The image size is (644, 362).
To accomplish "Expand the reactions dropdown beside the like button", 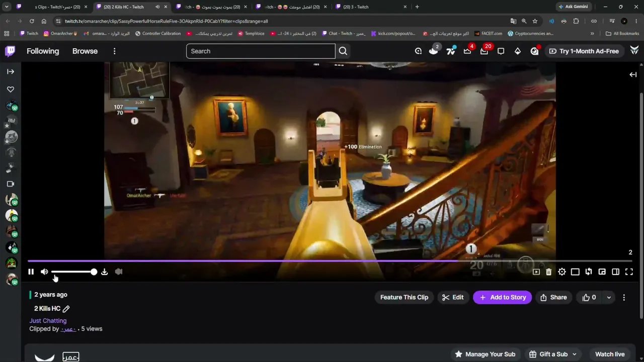I will (609, 297).
